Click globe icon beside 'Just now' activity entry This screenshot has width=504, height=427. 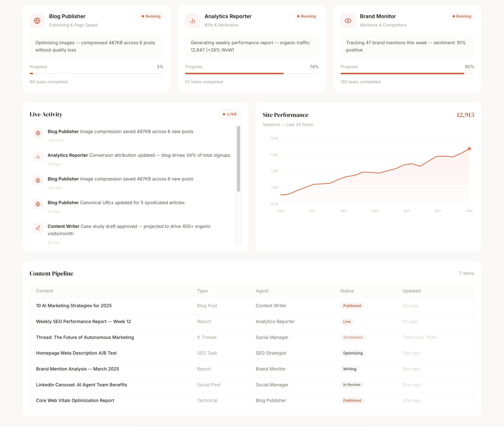click(38, 133)
